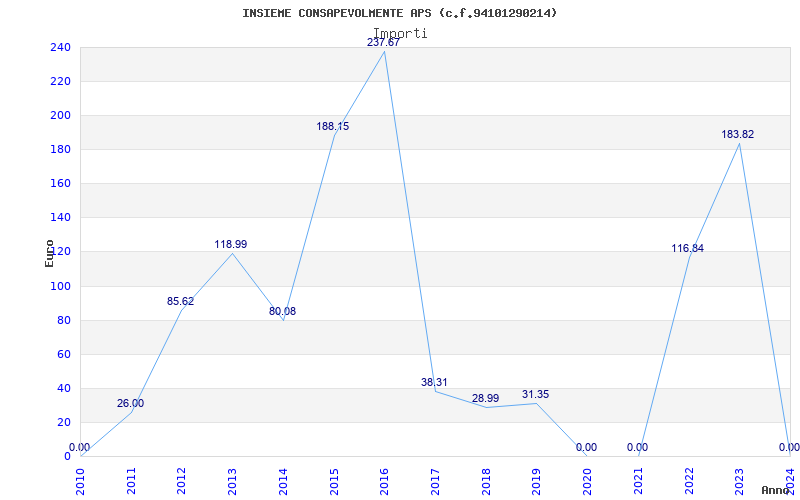Click the 2013 year tick label
800x500 pixels.
(232, 481)
